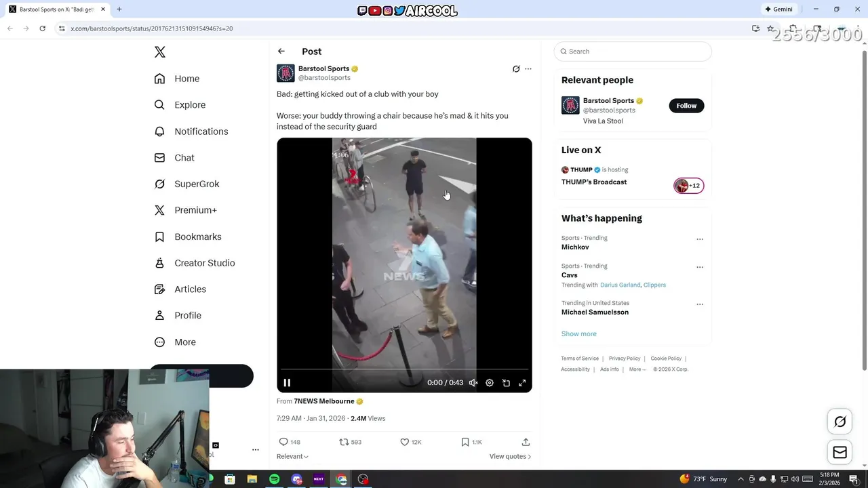This screenshot has height=488, width=868.
Task: Open View quotes
Action: click(510, 456)
